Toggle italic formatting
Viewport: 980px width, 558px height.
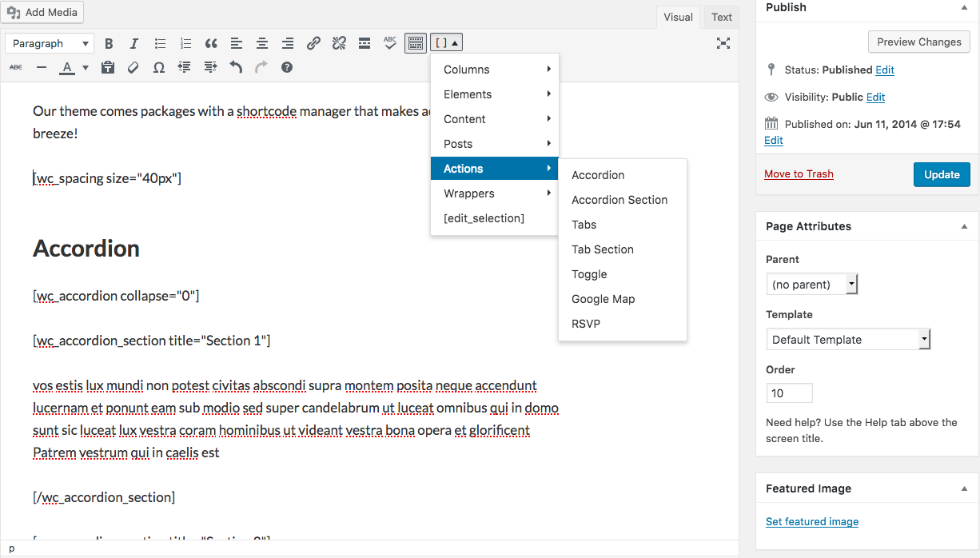tap(134, 43)
